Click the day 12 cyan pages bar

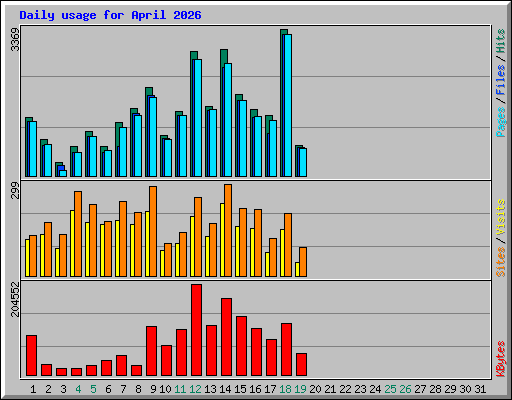pyautogui.click(x=198, y=118)
